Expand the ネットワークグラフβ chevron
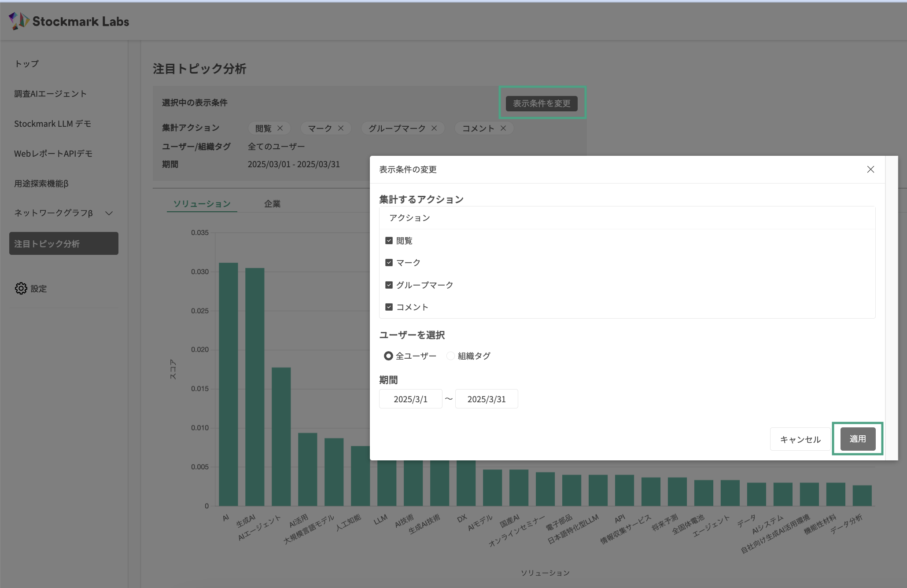The width and height of the screenshot is (907, 588). coord(109,213)
